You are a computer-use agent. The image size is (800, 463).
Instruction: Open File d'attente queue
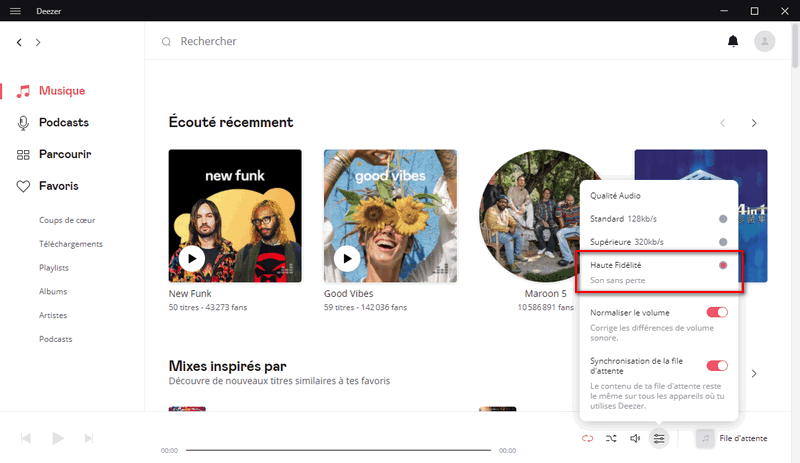[x=743, y=438]
